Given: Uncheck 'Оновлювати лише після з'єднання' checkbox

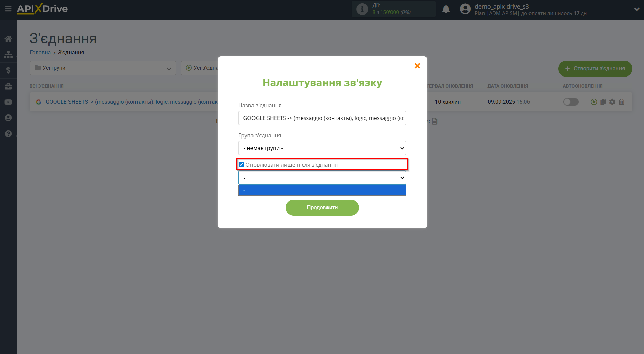Looking at the screenshot, I should click(x=241, y=165).
